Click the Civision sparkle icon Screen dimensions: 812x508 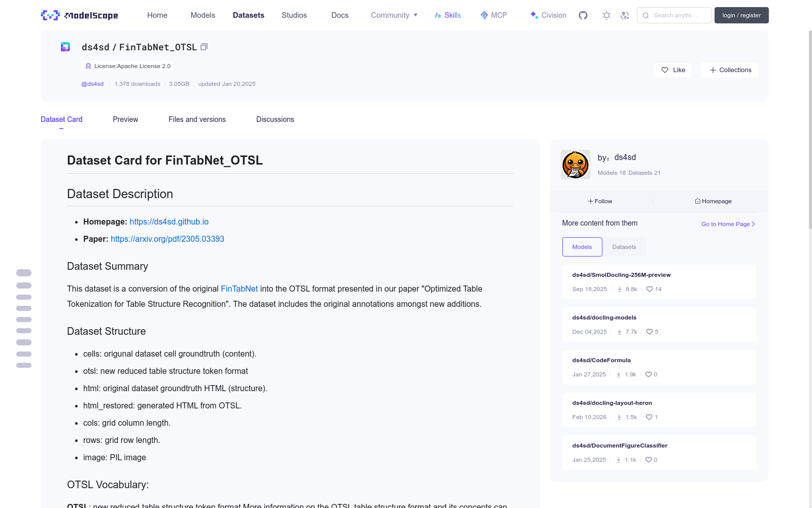(534, 15)
